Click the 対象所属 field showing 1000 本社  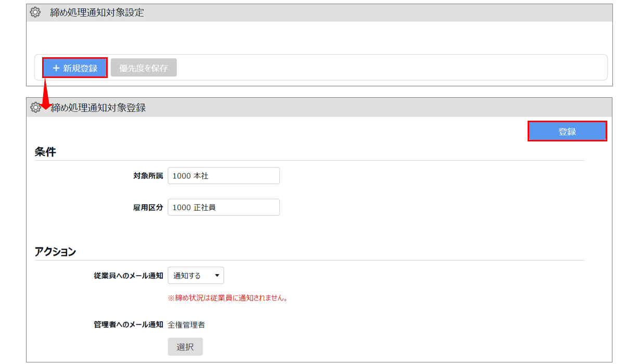point(224,176)
